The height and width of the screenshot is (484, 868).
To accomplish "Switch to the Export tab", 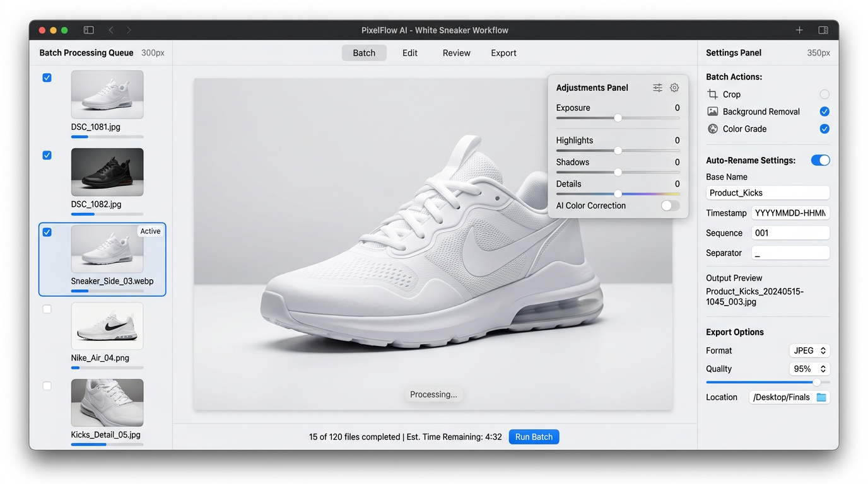I will click(503, 53).
